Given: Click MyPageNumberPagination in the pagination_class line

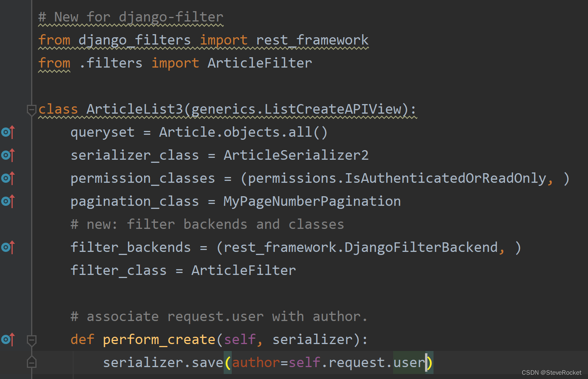Looking at the screenshot, I should 312,201.
